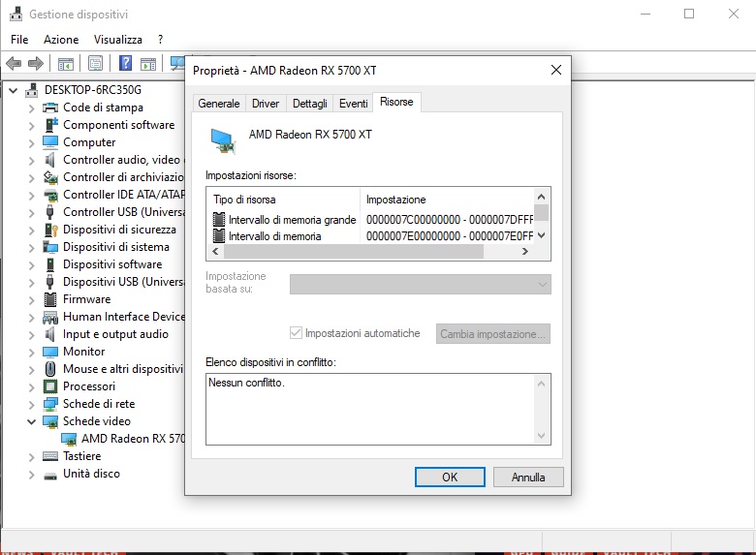The width and height of the screenshot is (756, 555).
Task: Click the show/hide console tree toolbar icon
Action: click(x=66, y=64)
